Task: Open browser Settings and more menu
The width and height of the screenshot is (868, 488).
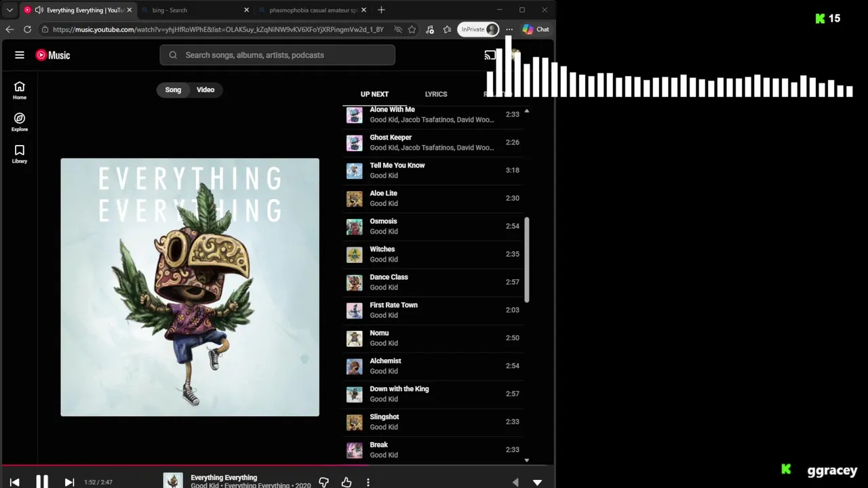Action: (509, 29)
